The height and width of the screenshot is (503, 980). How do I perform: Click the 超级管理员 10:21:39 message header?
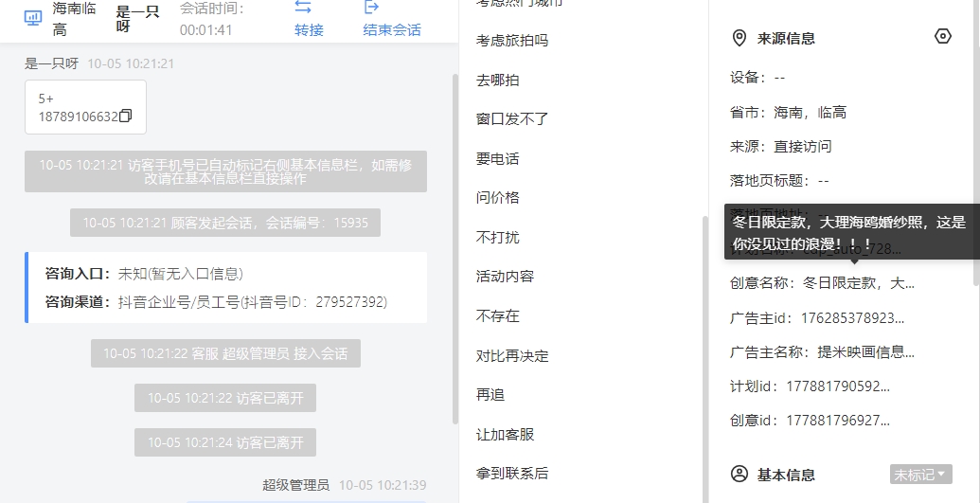tap(345, 485)
